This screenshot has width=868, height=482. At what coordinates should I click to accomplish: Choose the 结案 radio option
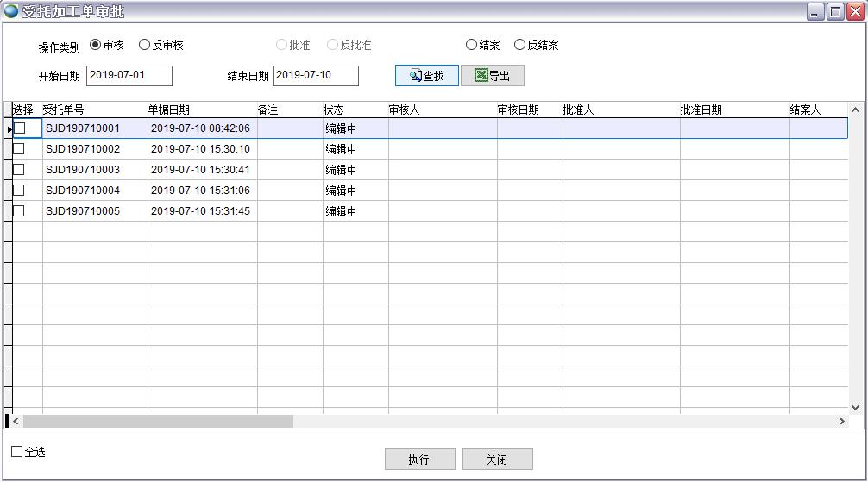471,45
